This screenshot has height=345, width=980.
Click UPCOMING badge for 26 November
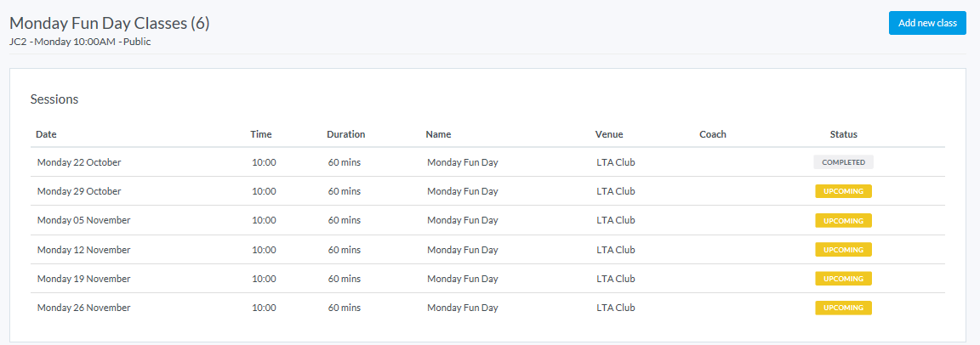[843, 308]
